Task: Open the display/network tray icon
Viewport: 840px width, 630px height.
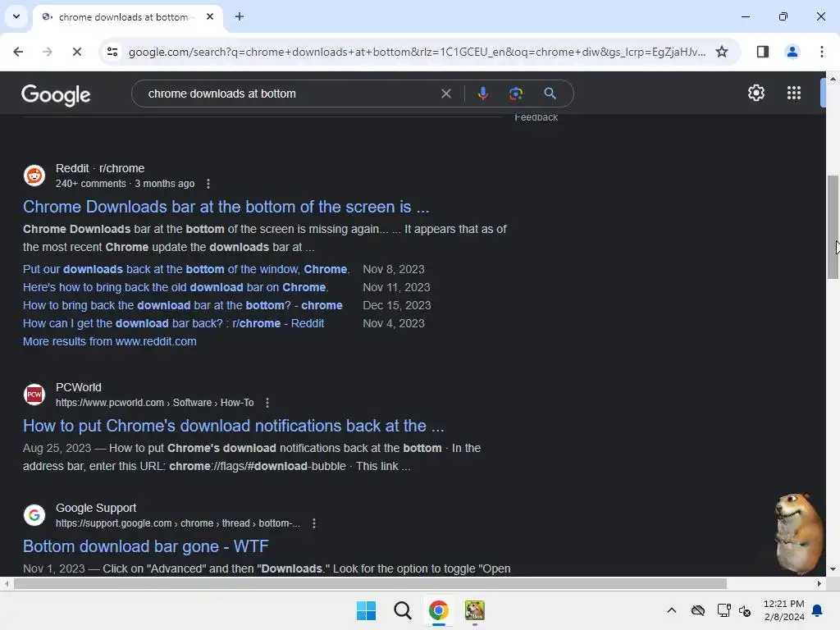Action: click(x=724, y=610)
